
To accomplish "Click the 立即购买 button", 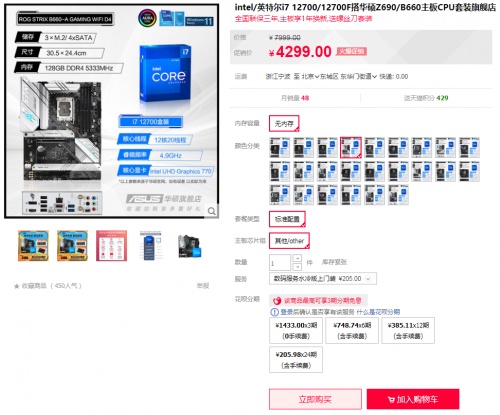I will (315, 399).
